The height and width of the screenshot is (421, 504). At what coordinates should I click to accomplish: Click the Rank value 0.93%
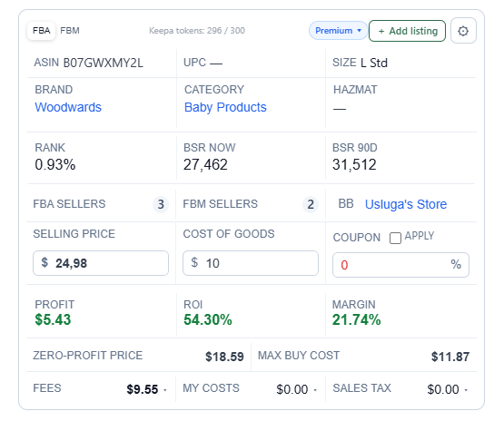[x=55, y=165]
